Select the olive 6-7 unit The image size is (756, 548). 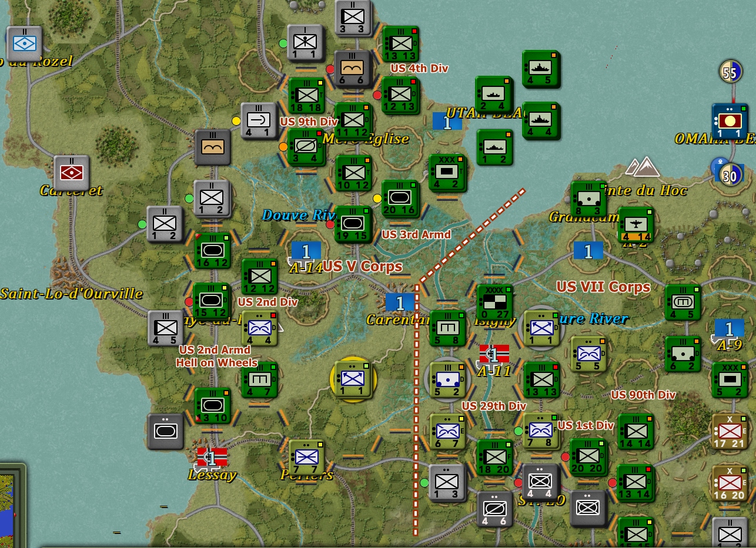(447, 432)
